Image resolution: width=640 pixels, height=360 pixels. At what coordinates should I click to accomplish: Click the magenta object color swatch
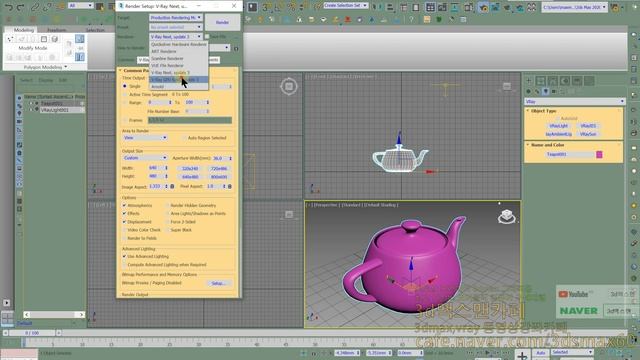point(599,154)
